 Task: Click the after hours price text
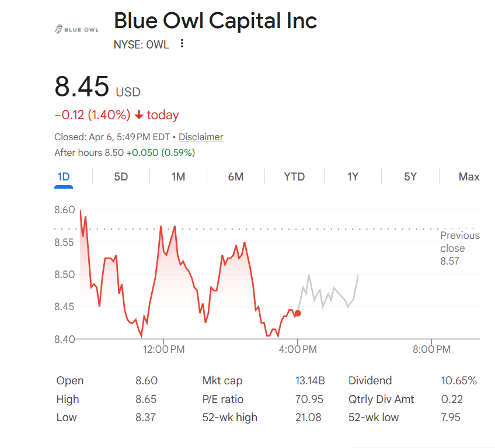[x=126, y=152]
